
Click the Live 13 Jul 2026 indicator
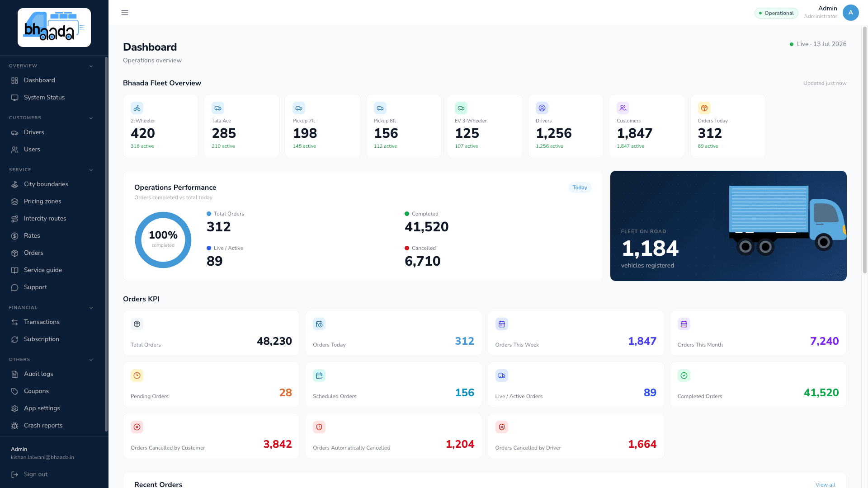point(818,44)
